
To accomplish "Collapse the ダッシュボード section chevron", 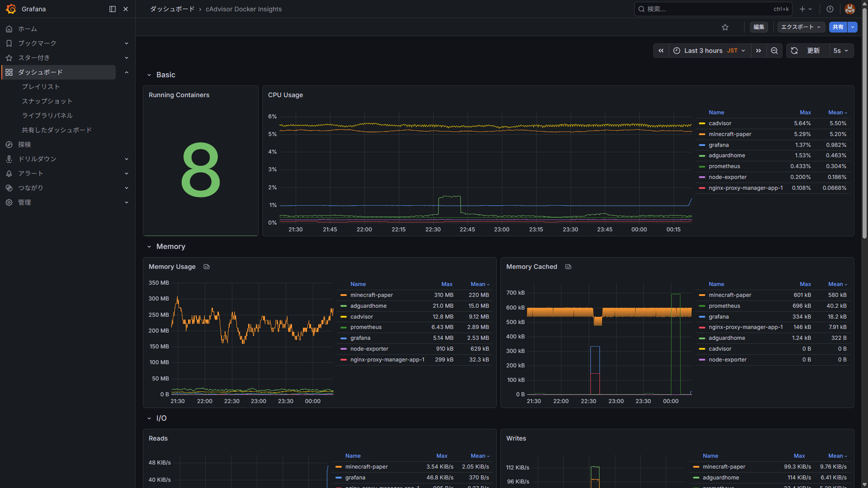I will coord(127,72).
